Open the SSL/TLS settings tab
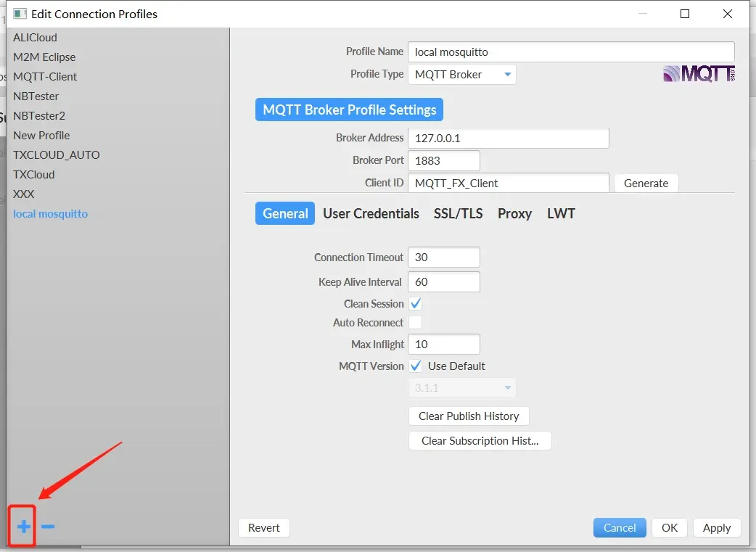Image resolution: width=756 pixels, height=552 pixels. pyautogui.click(x=458, y=213)
